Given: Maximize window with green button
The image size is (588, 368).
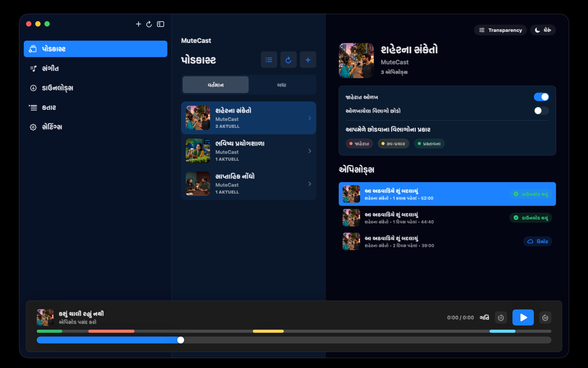Looking at the screenshot, I should 47,24.
